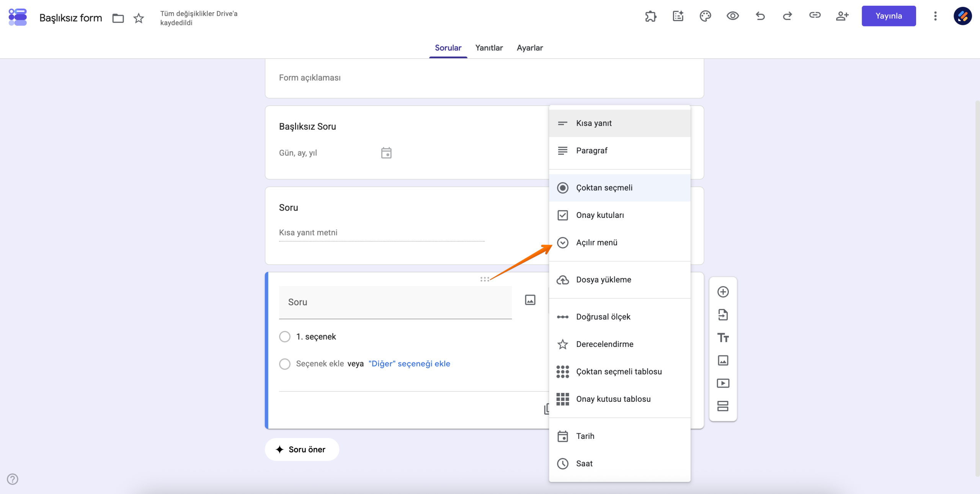The width and height of the screenshot is (980, 494).
Task: Redo the last change
Action: (x=787, y=16)
